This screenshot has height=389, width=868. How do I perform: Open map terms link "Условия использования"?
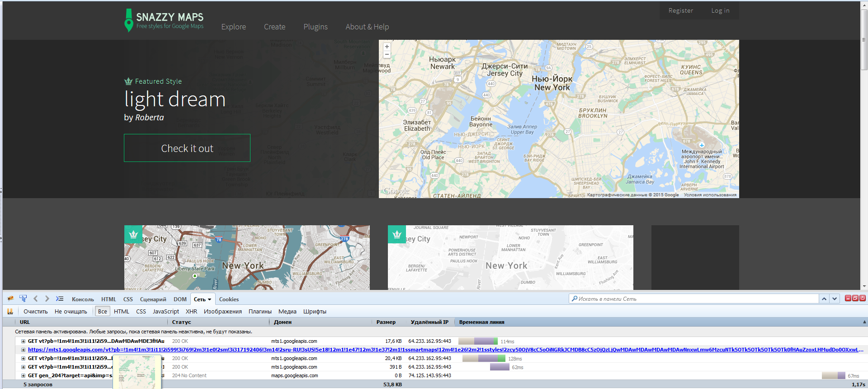click(x=710, y=195)
